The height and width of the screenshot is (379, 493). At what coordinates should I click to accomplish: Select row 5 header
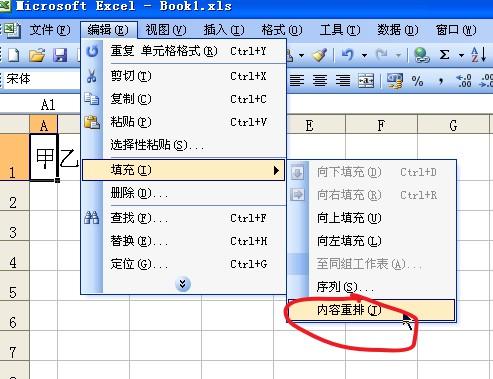14,286
